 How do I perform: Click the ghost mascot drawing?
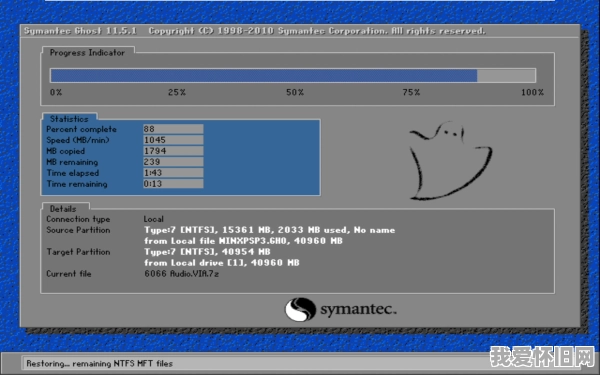click(451, 161)
